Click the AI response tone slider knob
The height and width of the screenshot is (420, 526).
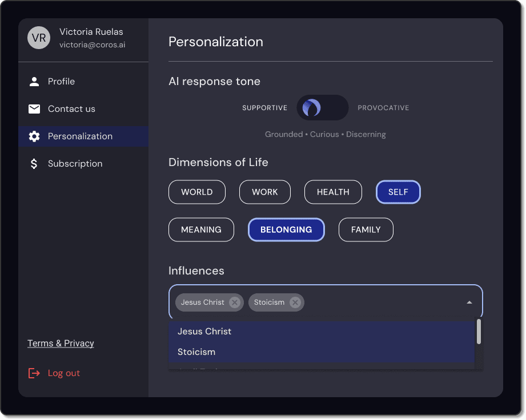tap(312, 108)
